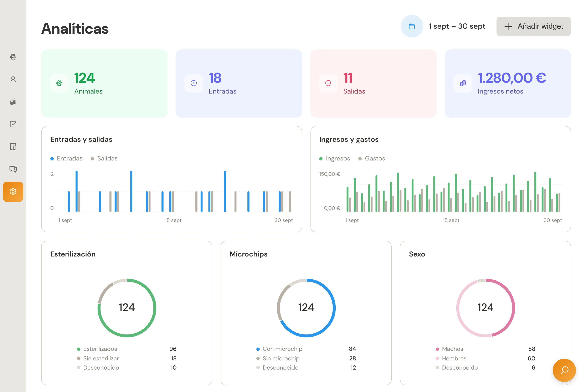Open the 124 Animales summary card

[104, 84]
